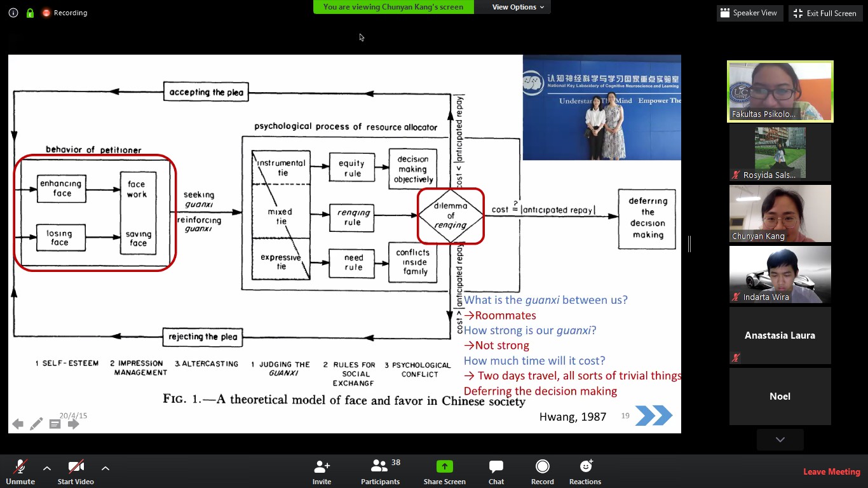
Task: Open the Invite dialog
Action: pos(322,472)
